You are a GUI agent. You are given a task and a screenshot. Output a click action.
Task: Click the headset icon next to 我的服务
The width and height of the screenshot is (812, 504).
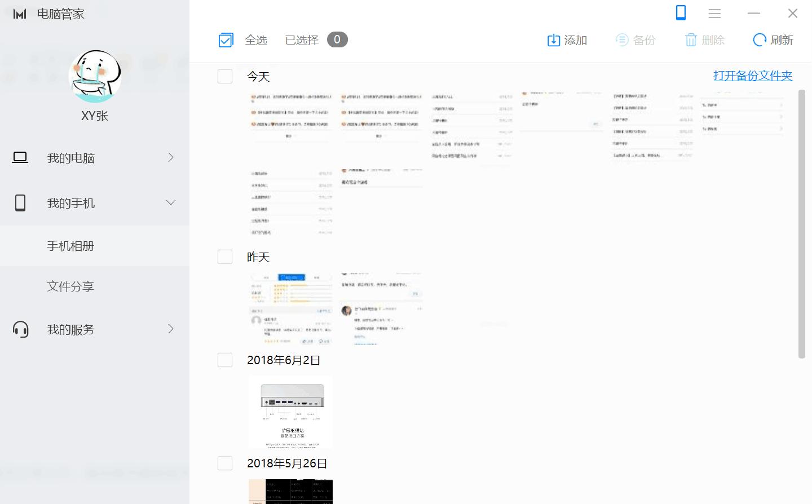click(21, 330)
